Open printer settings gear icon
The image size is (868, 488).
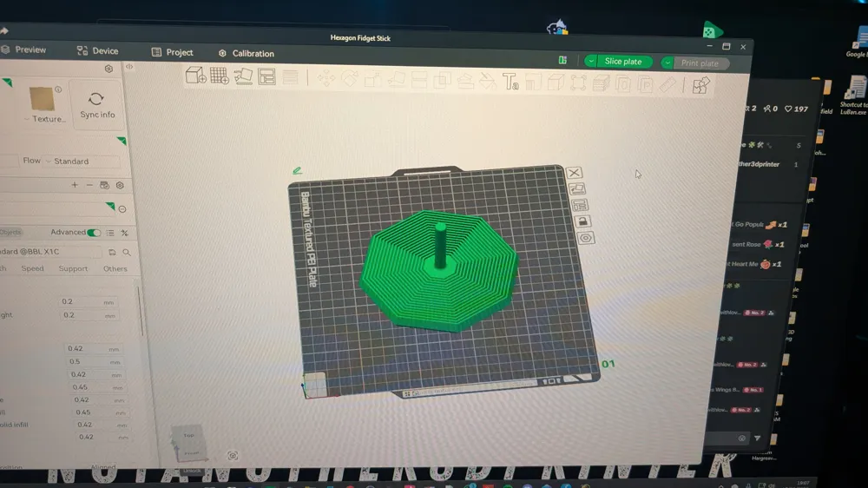point(108,69)
